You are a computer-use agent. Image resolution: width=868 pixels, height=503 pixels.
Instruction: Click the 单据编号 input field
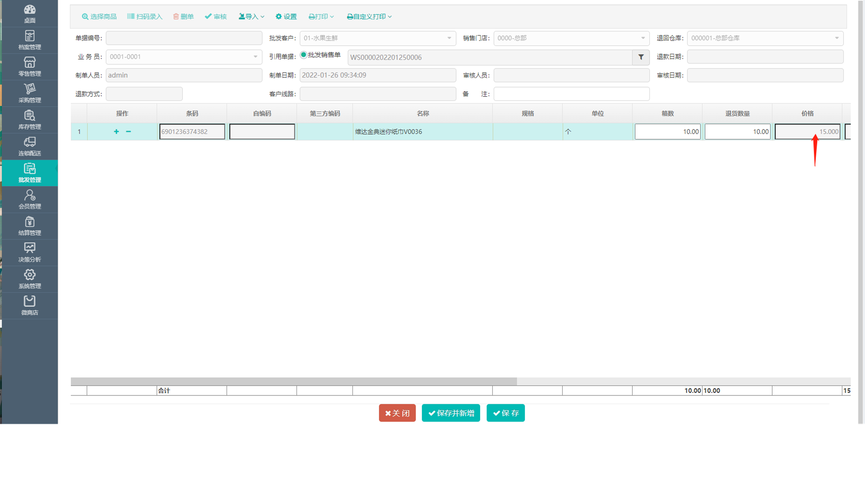[x=184, y=38]
